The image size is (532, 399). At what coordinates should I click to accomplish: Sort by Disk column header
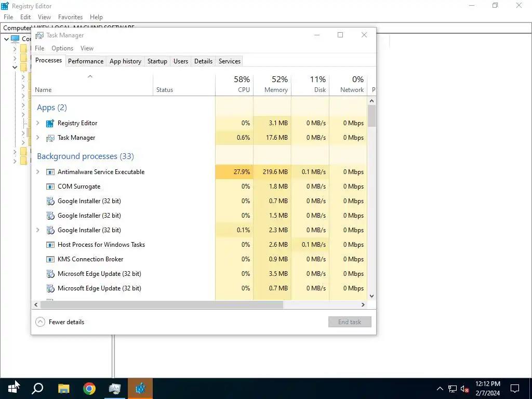click(x=311, y=85)
